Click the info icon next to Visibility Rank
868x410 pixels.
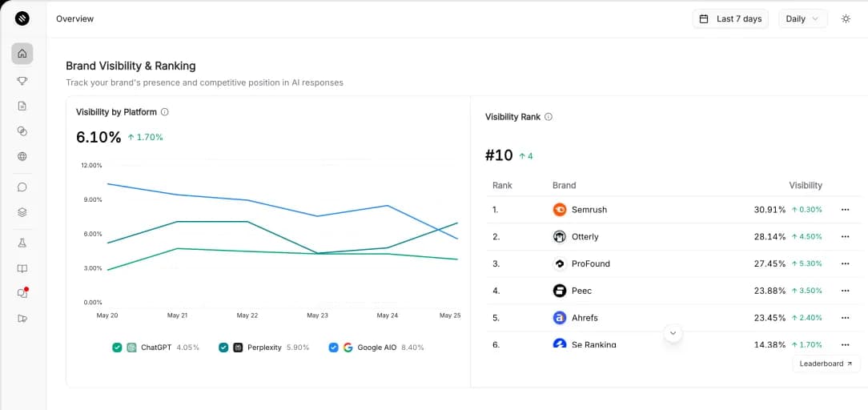(549, 117)
